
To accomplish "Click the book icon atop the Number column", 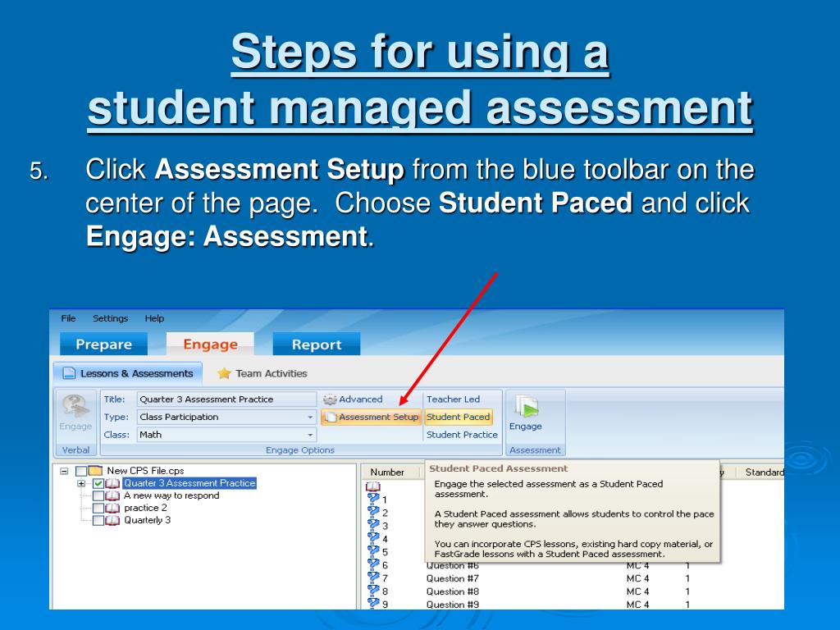I will coord(373,486).
